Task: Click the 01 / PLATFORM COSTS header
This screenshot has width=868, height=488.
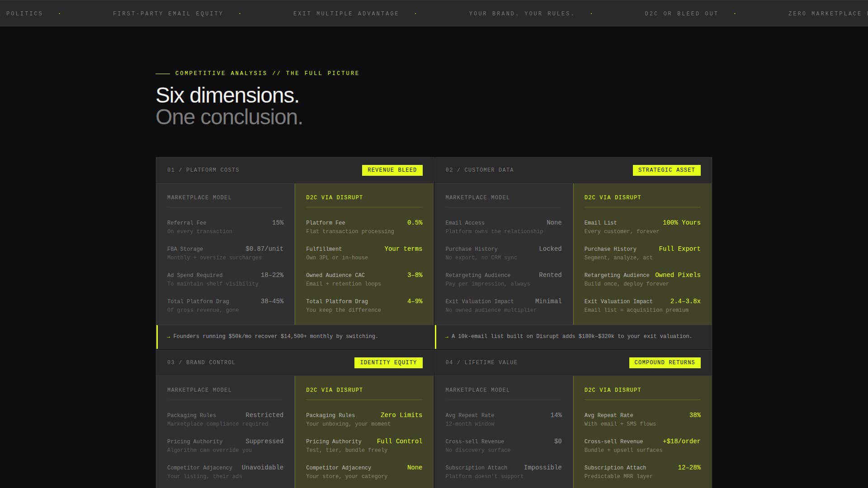Action: coord(203,170)
